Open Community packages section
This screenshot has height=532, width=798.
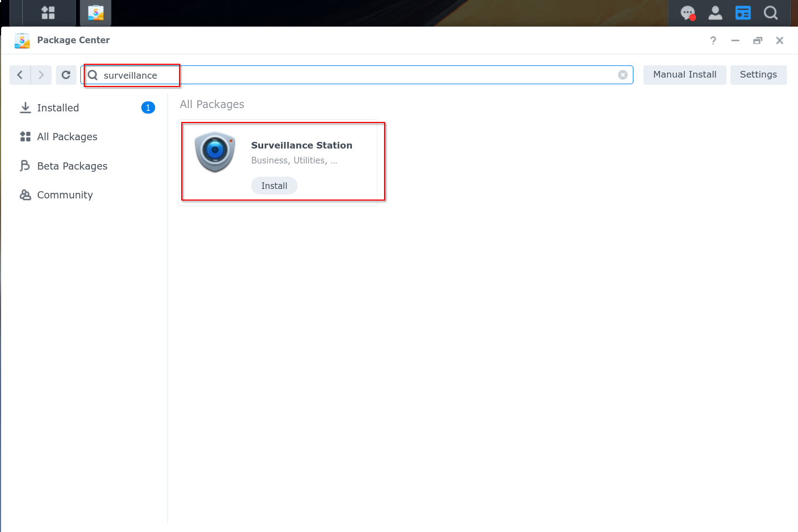click(x=65, y=195)
